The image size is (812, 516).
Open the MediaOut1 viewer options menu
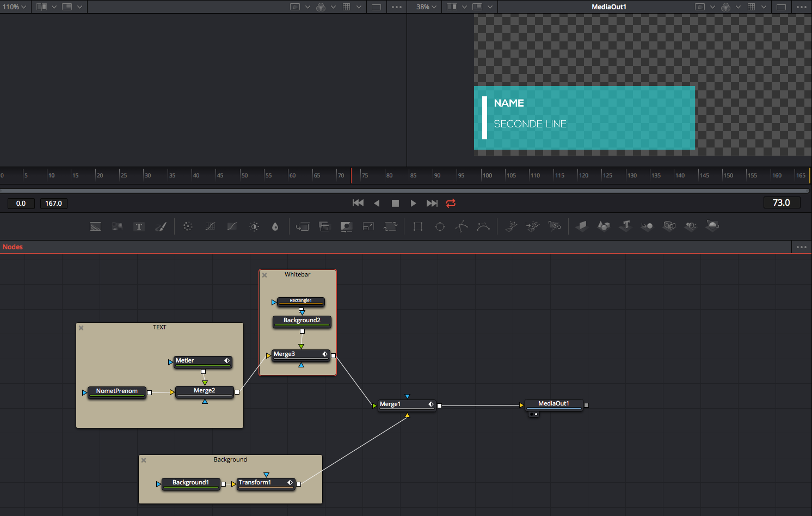click(x=802, y=7)
